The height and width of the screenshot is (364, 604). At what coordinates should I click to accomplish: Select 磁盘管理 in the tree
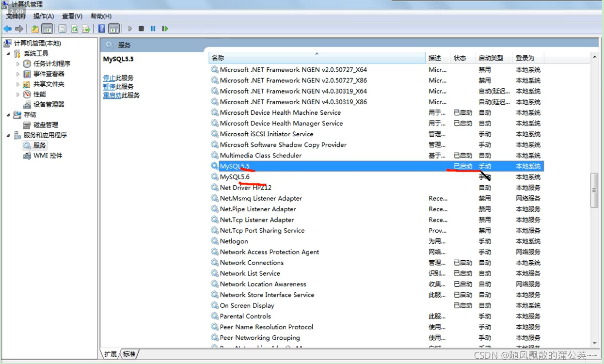pyautogui.click(x=40, y=125)
